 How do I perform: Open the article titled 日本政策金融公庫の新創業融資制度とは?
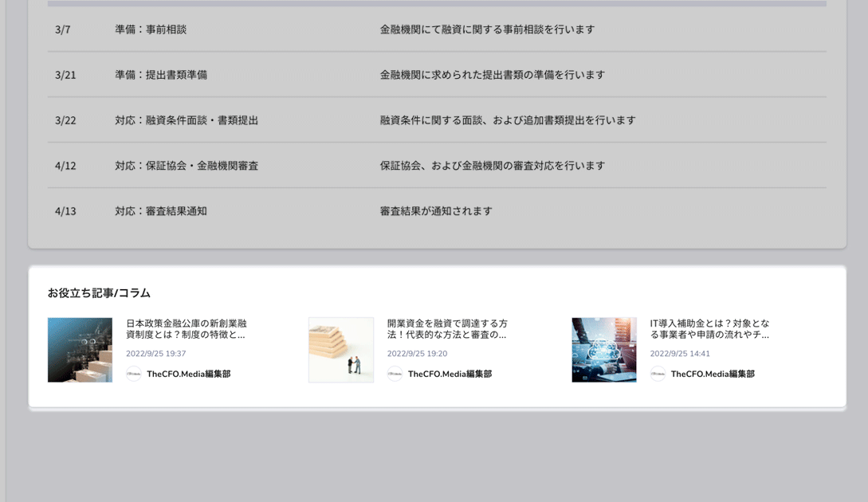point(187,329)
